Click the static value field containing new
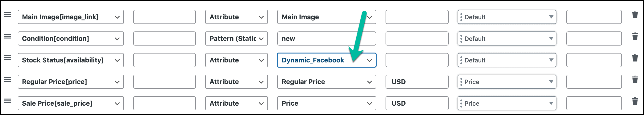Screen dimensions: 644x115 point(326,38)
